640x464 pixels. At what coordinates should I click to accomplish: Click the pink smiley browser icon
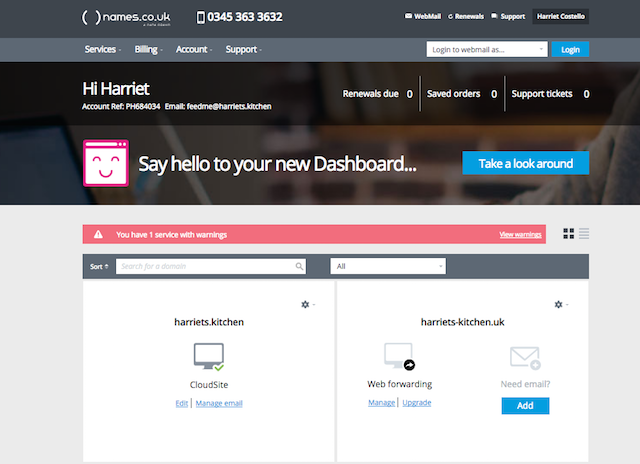click(x=106, y=163)
